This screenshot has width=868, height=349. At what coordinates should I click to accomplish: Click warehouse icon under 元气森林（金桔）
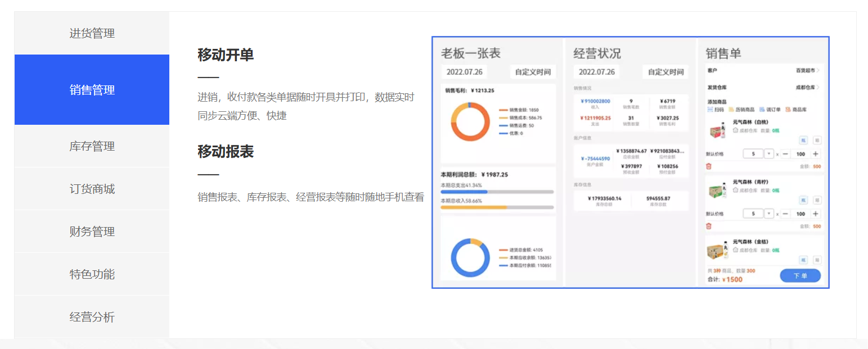point(735,250)
